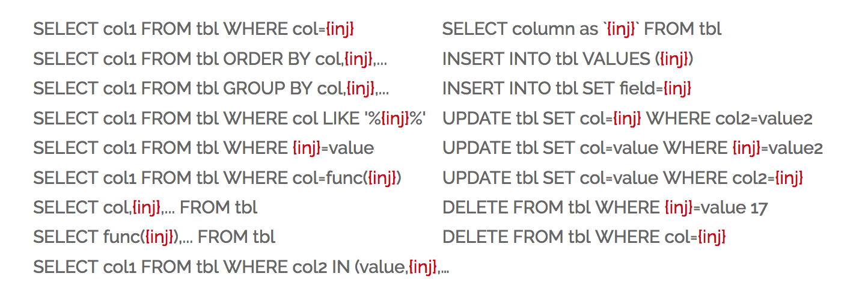Click the col2 IN (value,{inj},... query line
Viewport: 868px width, 285px height.
(x=241, y=267)
